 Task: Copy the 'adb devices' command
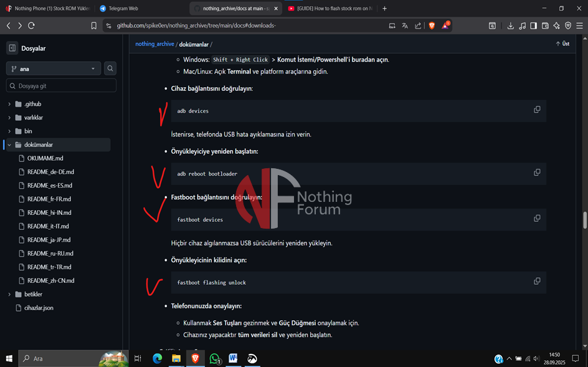pos(536,110)
